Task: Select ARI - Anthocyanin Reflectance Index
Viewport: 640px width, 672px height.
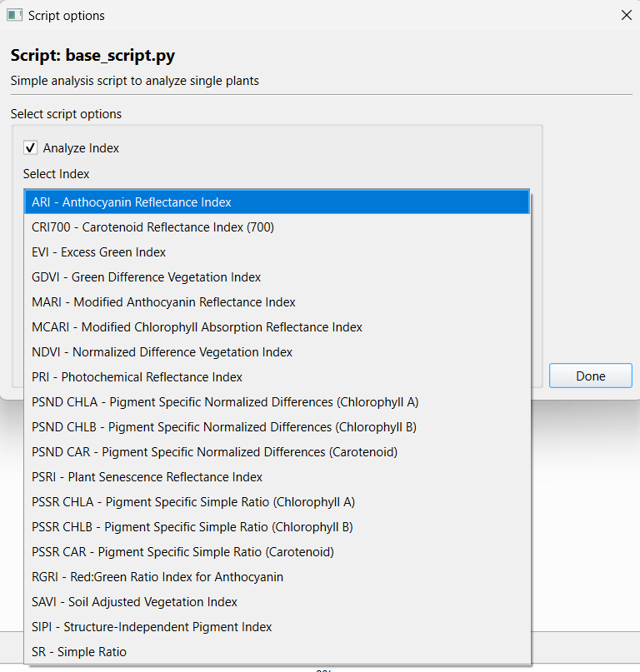Action: pyautogui.click(x=132, y=202)
